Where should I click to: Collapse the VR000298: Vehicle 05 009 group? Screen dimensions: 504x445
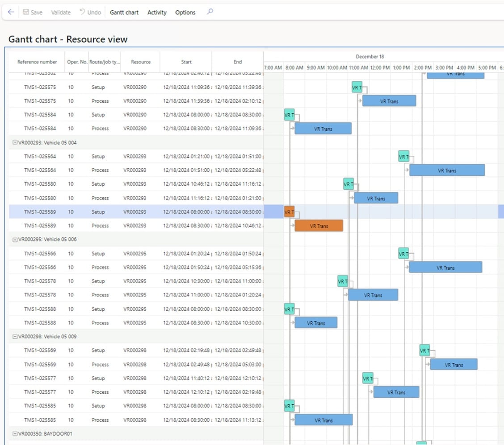coord(15,337)
